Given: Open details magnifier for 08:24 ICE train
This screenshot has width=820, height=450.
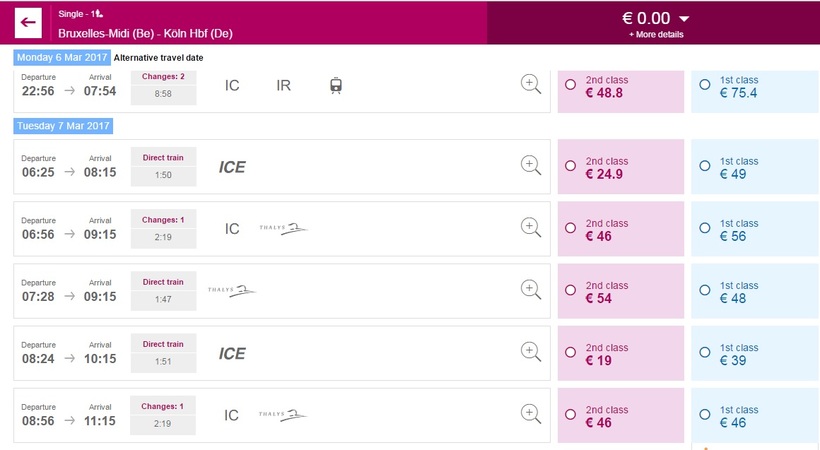Looking at the screenshot, I should coord(531,351).
